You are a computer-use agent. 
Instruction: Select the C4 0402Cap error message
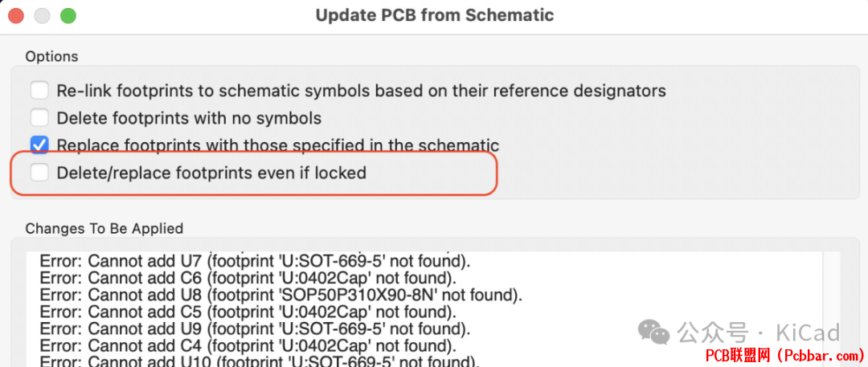click(248, 346)
